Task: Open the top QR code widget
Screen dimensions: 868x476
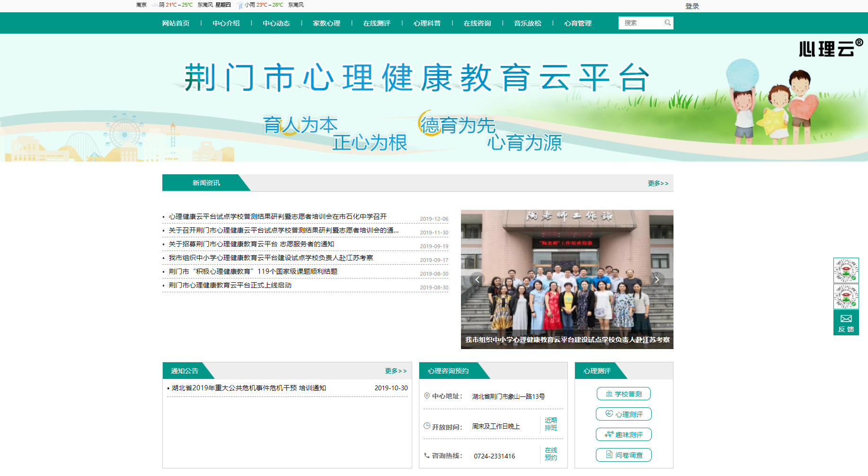Action: (846, 270)
